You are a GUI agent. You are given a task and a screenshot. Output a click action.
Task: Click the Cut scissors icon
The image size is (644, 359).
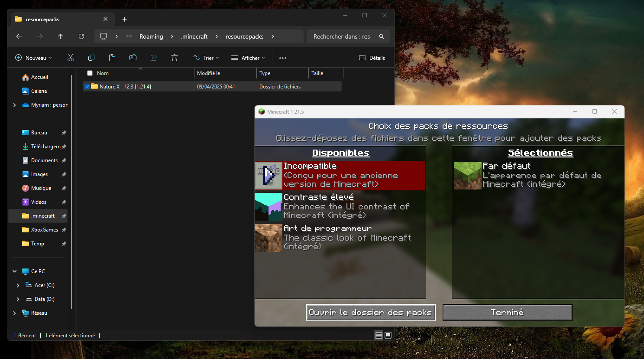pos(71,58)
